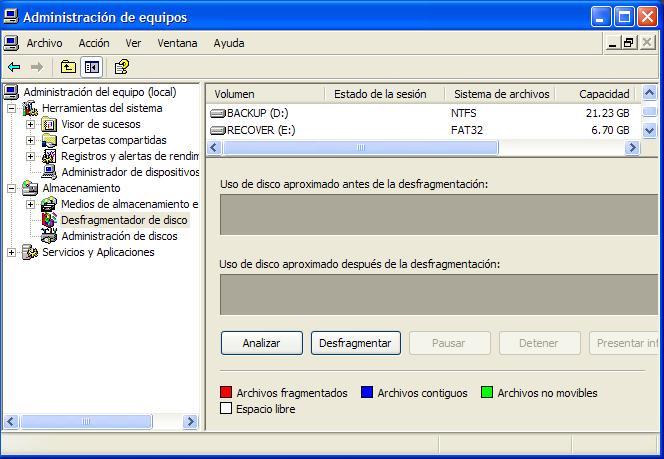Select Administración del equipo (local) label

pos(100,92)
